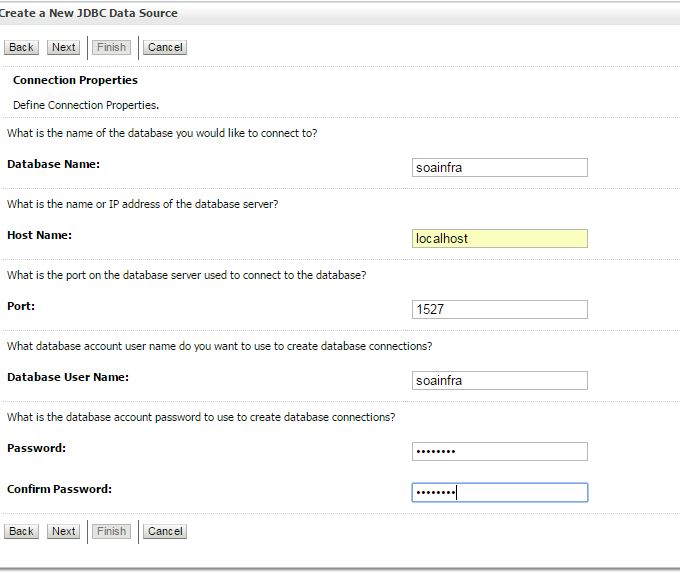Select the Database User Name input field
Viewport: 680px width, 573px height.
[x=500, y=380]
